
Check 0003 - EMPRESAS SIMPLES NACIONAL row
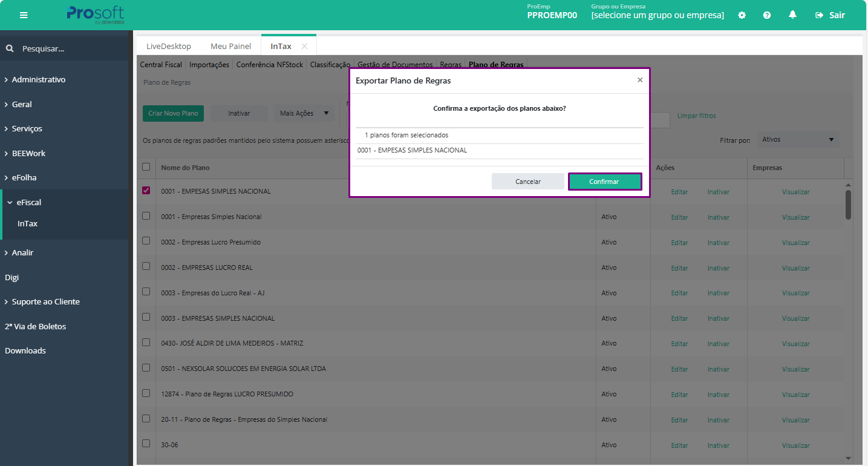coord(146,317)
